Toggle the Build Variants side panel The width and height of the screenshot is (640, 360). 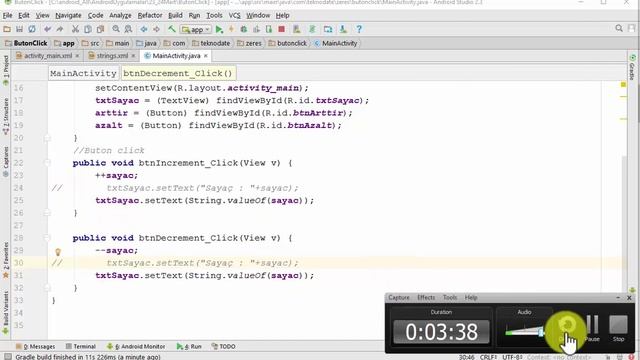(x=6, y=313)
